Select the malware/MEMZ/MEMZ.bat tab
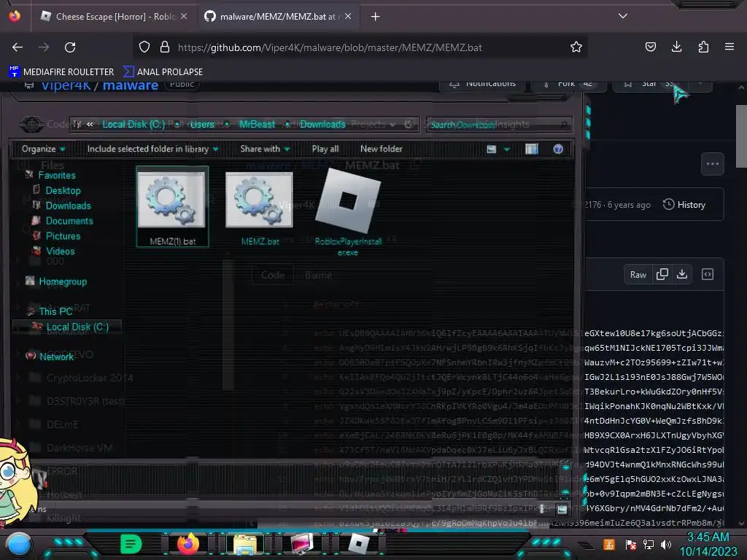Screen dimensions: 747x560 click(279, 17)
